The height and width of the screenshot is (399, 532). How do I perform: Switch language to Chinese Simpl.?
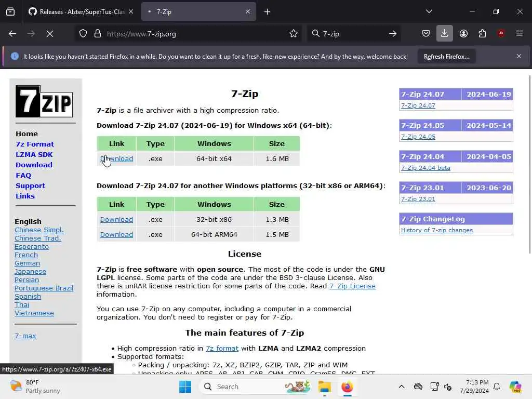39,230
